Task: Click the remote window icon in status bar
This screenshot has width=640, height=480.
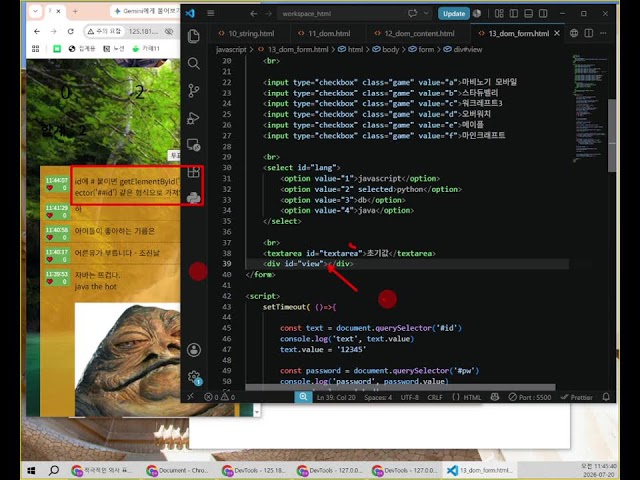Action: pos(190,397)
